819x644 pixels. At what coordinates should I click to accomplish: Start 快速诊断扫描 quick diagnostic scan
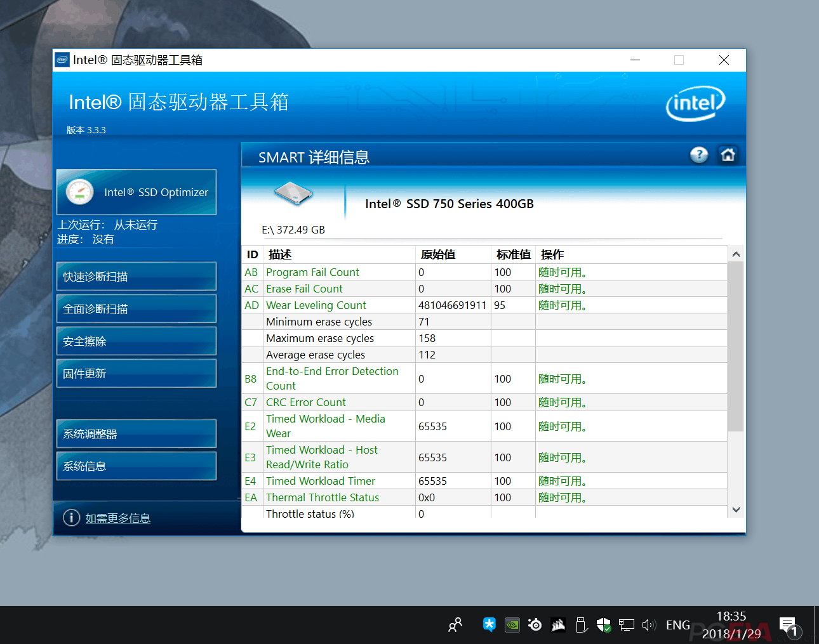[136, 277]
